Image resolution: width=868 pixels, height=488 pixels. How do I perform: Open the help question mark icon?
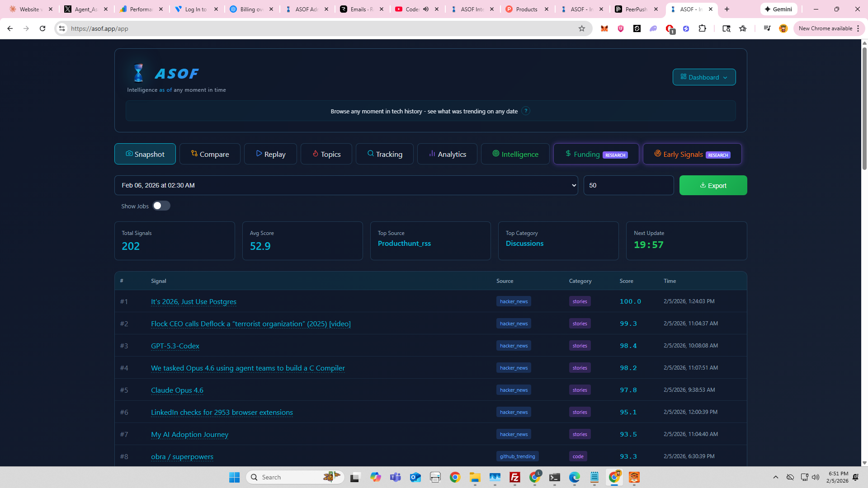pos(526,111)
